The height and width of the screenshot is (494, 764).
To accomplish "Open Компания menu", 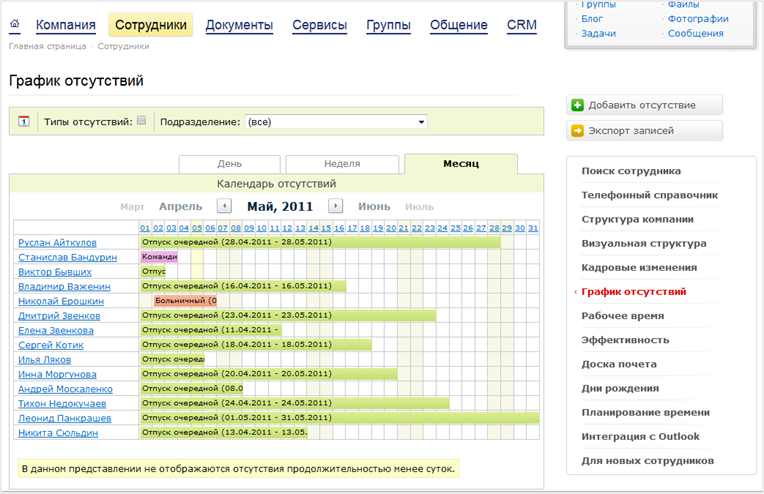I will tap(66, 25).
